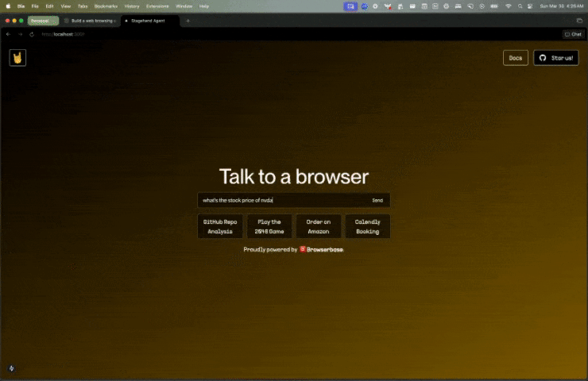This screenshot has width=588, height=381.
Task: Click the blue highlighted screen-capture menu bar icon
Action: coord(350,6)
